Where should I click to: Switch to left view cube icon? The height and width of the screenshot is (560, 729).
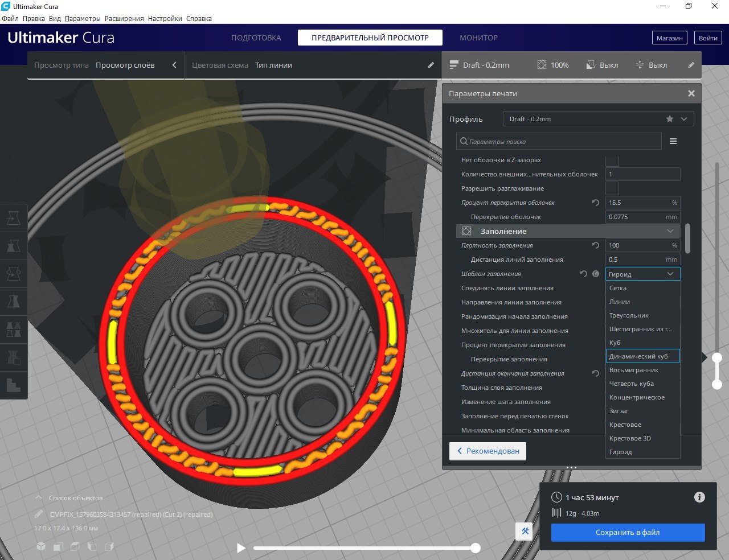click(92, 546)
